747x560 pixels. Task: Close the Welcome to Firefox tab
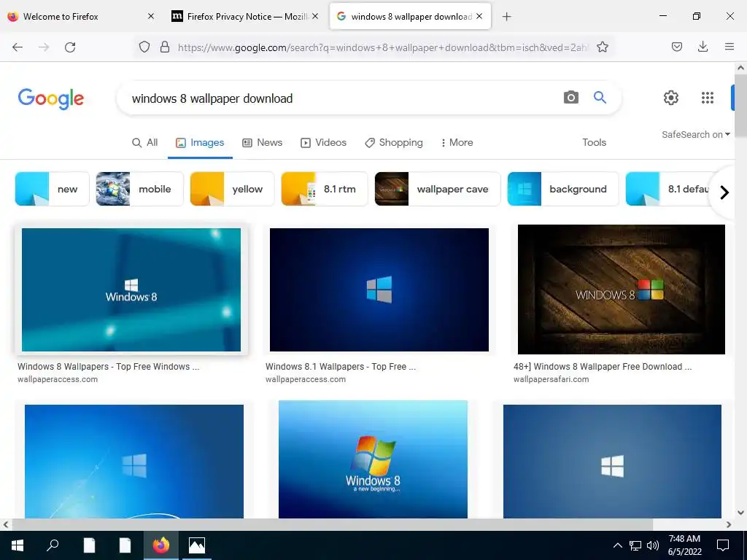pos(151,16)
